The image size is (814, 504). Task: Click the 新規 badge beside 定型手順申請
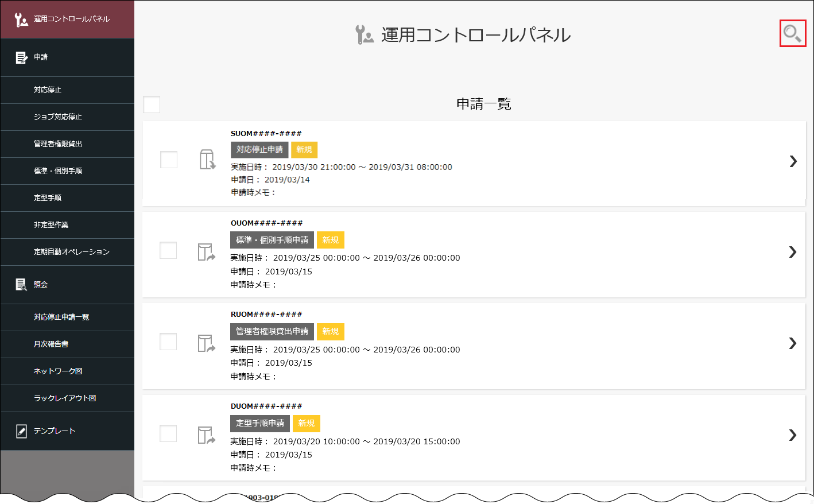pos(307,423)
